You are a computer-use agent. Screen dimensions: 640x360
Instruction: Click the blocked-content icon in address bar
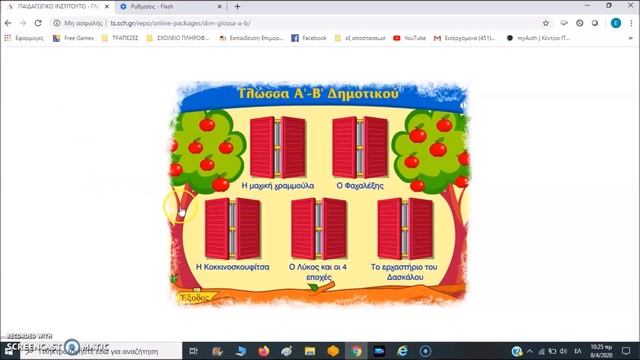580,23
